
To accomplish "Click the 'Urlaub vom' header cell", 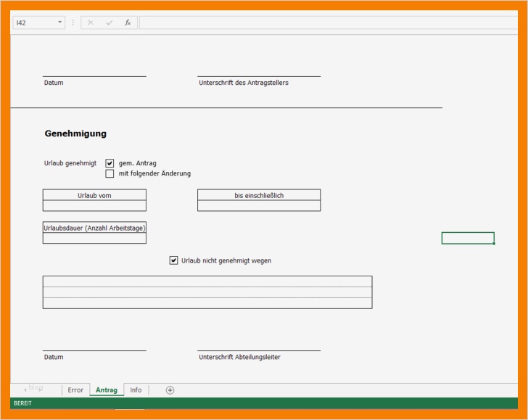I will pyautogui.click(x=94, y=195).
